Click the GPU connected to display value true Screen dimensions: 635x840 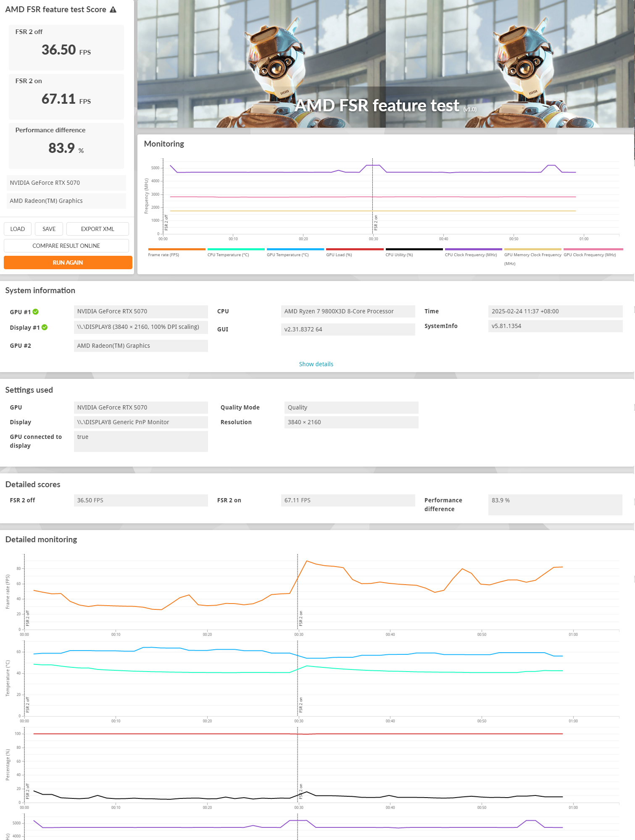(141, 441)
